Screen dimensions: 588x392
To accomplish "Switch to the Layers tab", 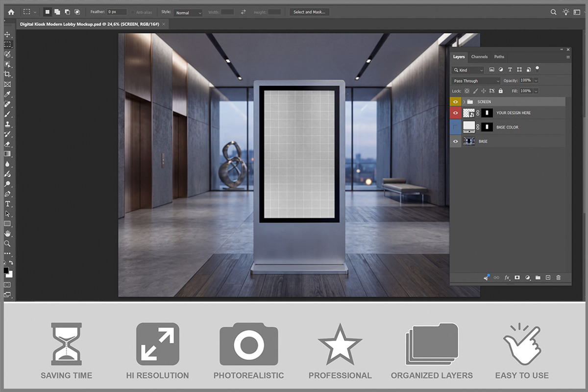I will [x=459, y=57].
